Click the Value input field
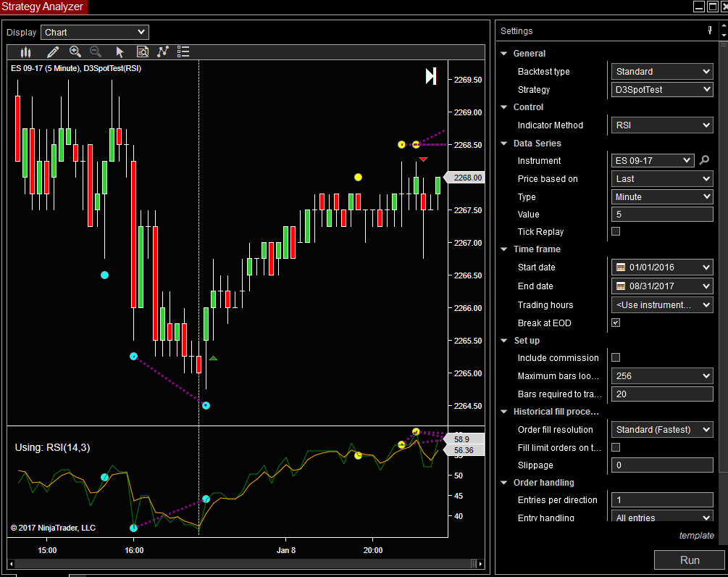Screen dimensions: 728x577 click(x=662, y=214)
